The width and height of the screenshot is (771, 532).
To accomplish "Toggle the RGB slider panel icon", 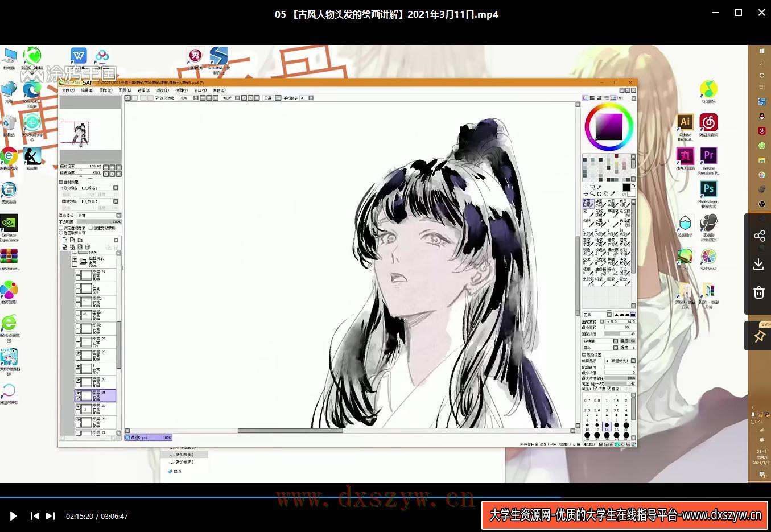I will pyautogui.click(x=592, y=98).
